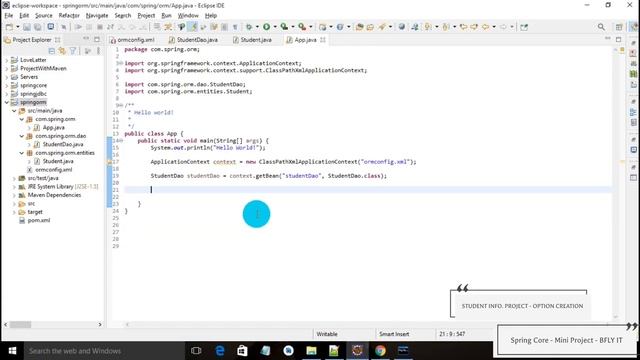Expand the target folder
Image resolution: width=640 pixels, height=360 pixels.
point(14,212)
